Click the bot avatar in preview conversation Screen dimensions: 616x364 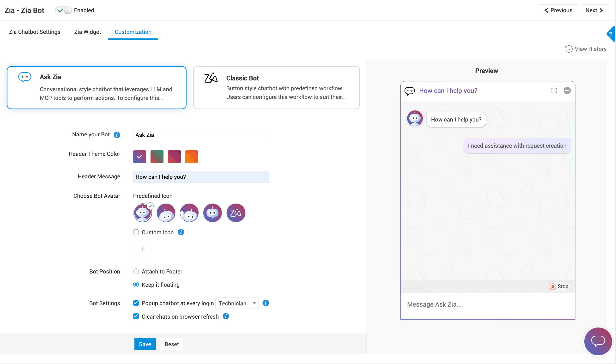click(415, 118)
